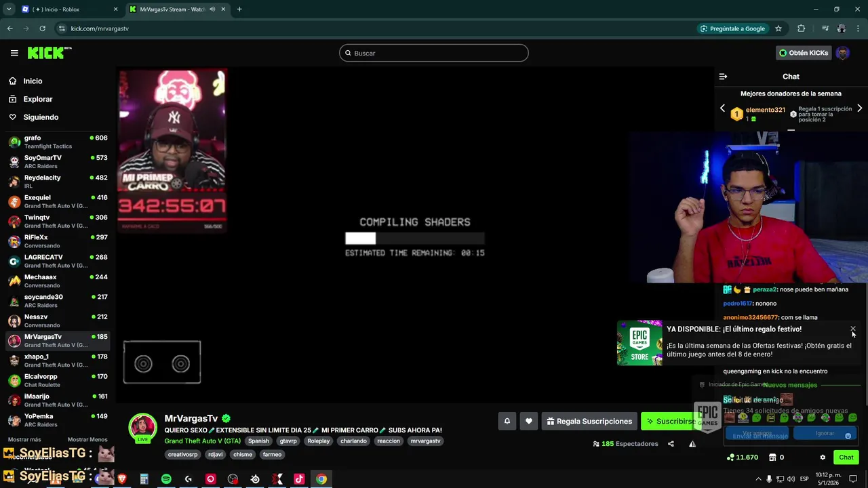Image resolution: width=868 pixels, height=488 pixels.
Task: Open Grand Theft Auto V (GTA) category link
Action: pyautogui.click(x=202, y=441)
